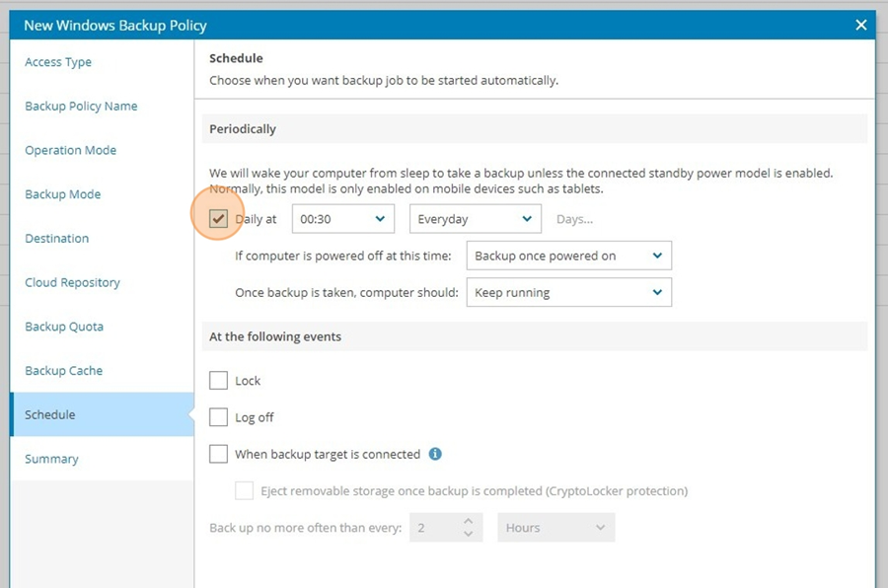Viewport: 888px width, 588px height.
Task: Tick Eject removable storage checkbox
Action: (x=244, y=490)
